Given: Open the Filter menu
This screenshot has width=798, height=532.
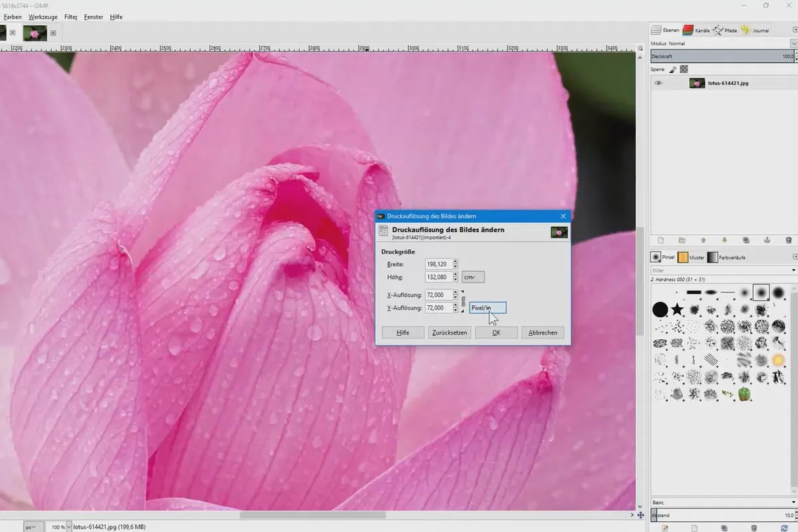Looking at the screenshot, I should pyautogui.click(x=70, y=17).
